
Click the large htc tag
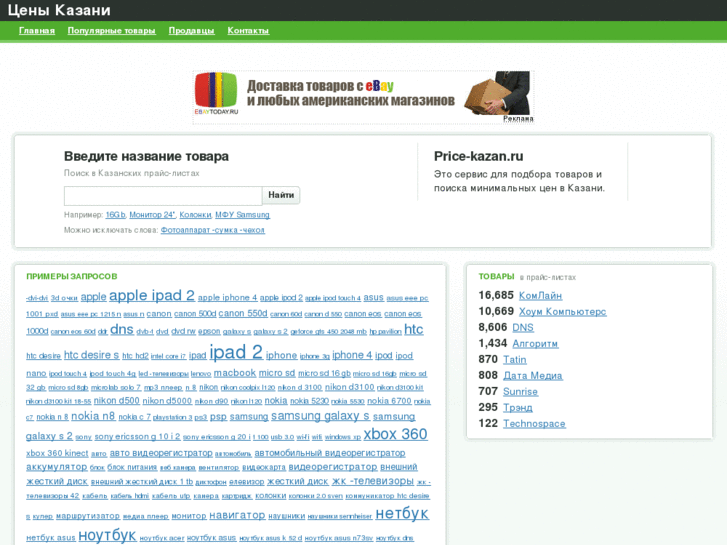pyautogui.click(x=414, y=329)
